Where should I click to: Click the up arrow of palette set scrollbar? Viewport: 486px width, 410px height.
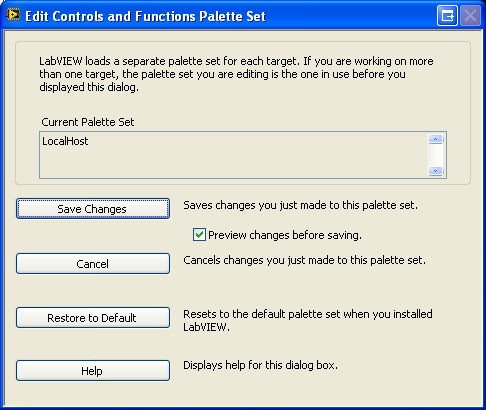coord(435,139)
